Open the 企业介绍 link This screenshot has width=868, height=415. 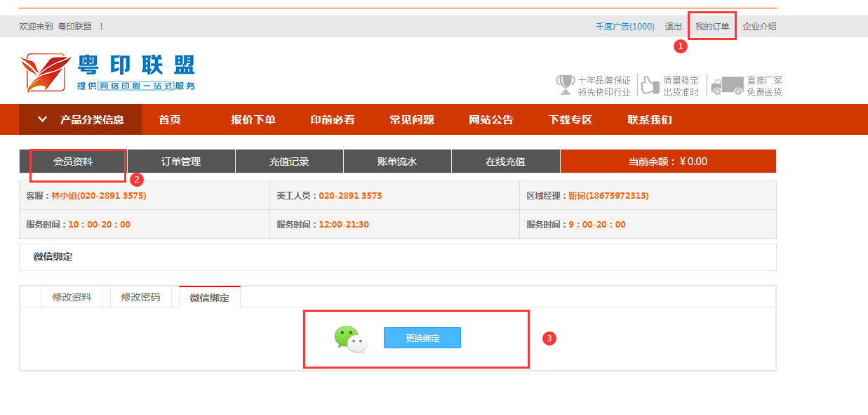tap(759, 27)
